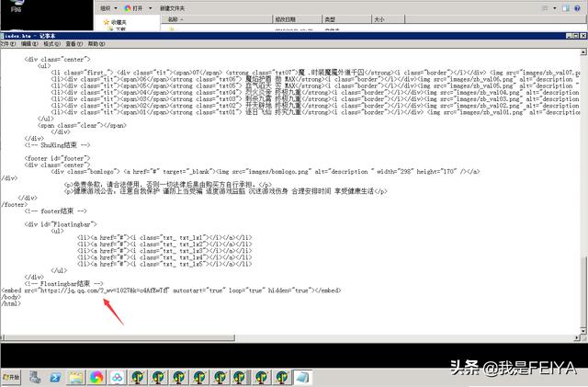Click the Notepad vertical scrollbar thumb
The image size is (588, 387).
(x=583, y=291)
